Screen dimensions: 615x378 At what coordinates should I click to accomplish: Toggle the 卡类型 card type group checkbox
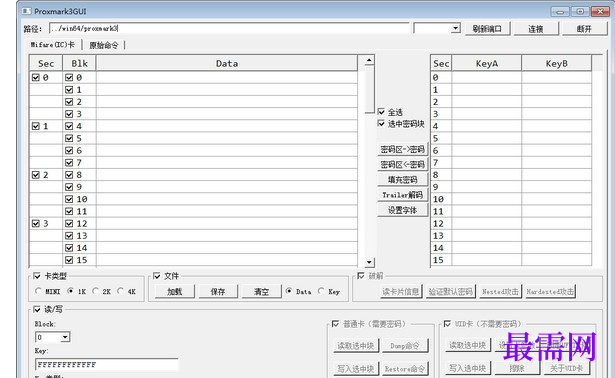click(37, 276)
